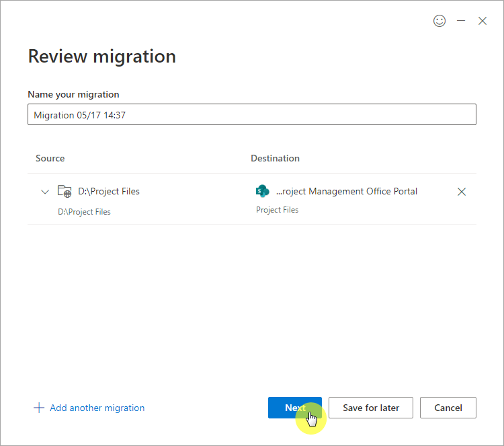Close the migration tool window
Image resolution: width=504 pixels, height=446 pixels.
click(x=482, y=21)
